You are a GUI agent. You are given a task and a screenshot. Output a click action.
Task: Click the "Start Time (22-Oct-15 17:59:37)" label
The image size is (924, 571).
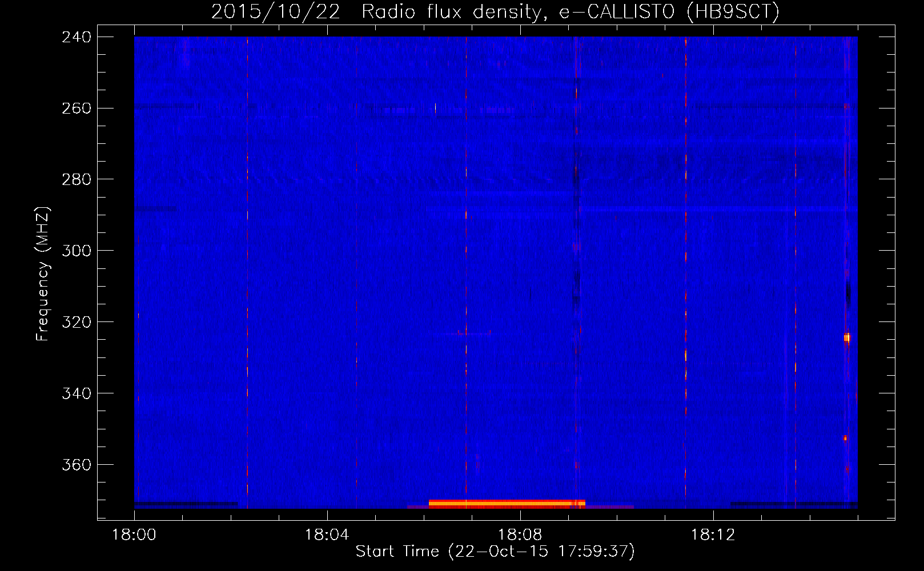(x=495, y=552)
